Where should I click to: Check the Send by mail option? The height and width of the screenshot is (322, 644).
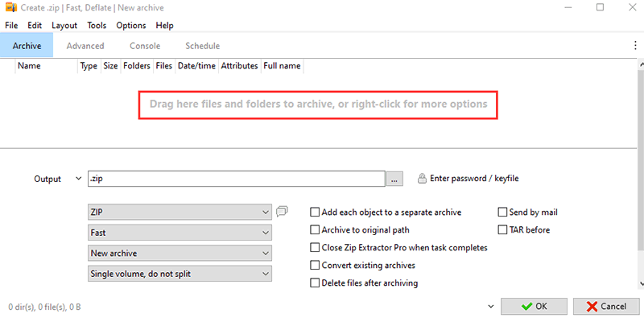coord(503,213)
